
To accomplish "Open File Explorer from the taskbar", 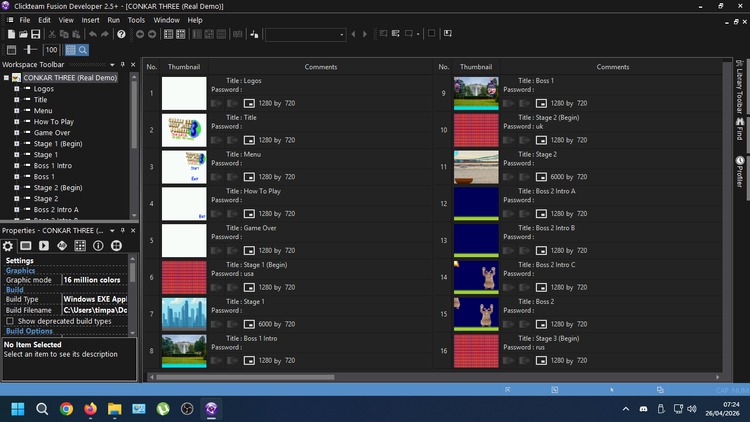I will (x=115, y=409).
